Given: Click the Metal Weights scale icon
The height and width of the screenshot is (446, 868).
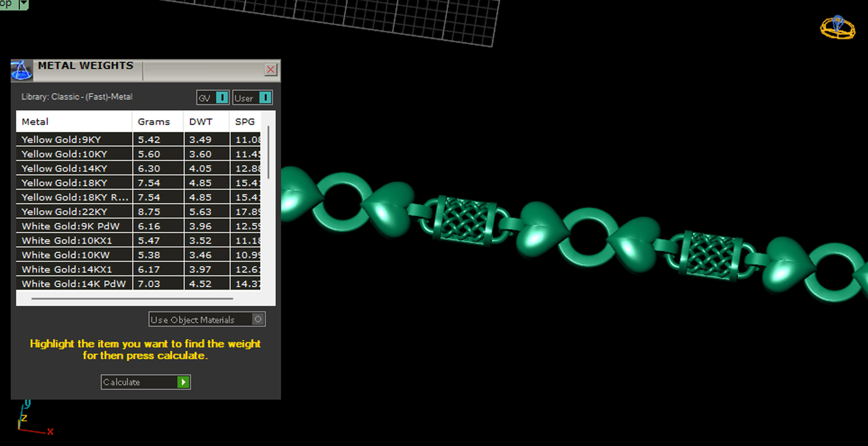Looking at the screenshot, I should [22, 70].
